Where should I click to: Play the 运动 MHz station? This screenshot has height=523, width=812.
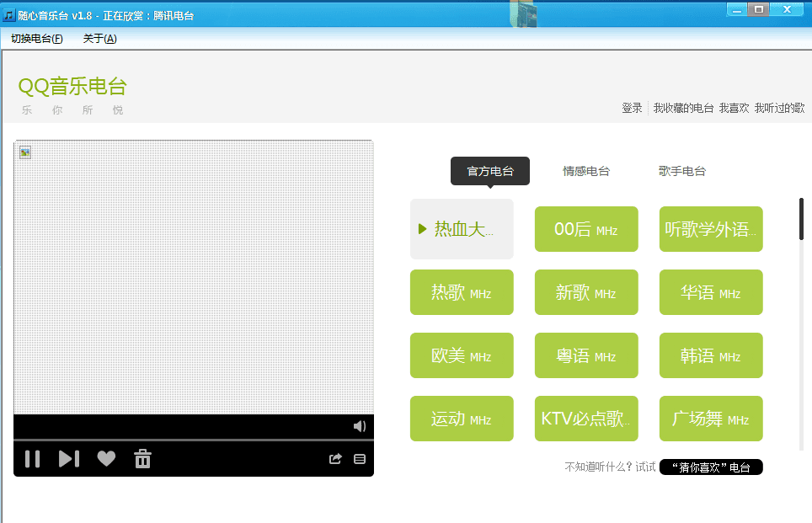point(462,419)
